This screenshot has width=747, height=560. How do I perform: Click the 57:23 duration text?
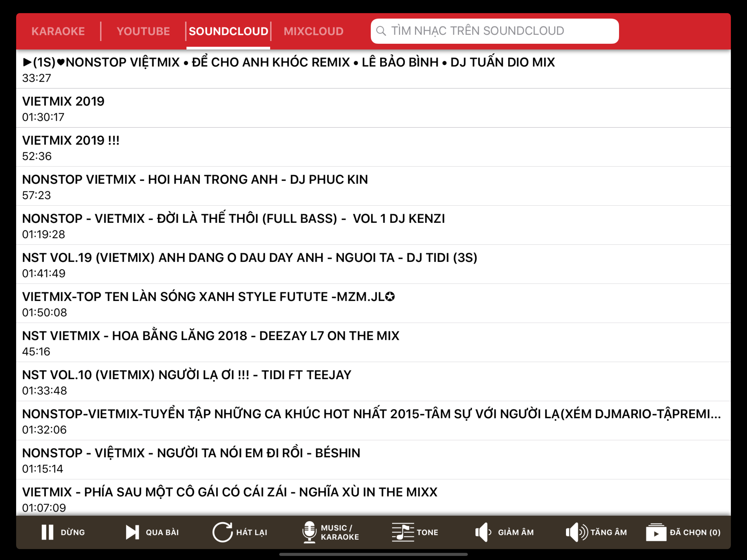(x=36, y=195)
